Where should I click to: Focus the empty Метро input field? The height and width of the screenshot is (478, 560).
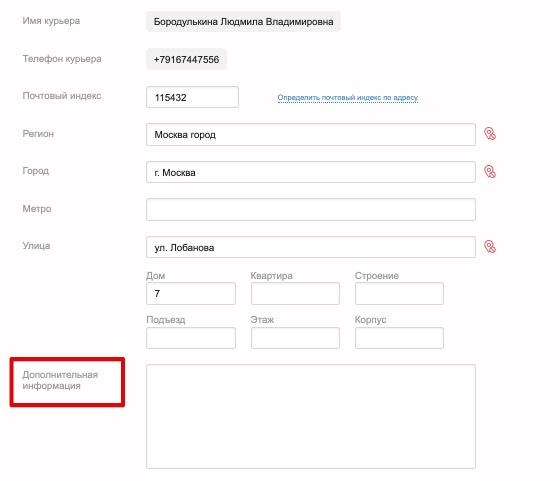click(x=311, y=209)
